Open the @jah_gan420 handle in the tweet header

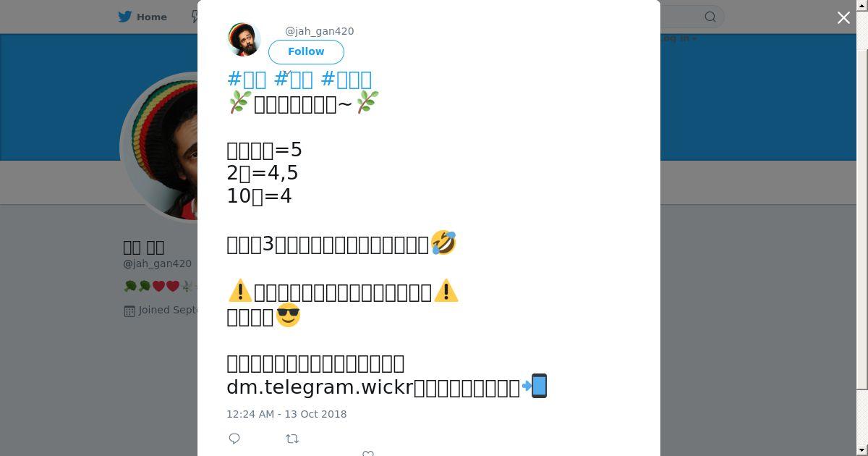(319, 31)
